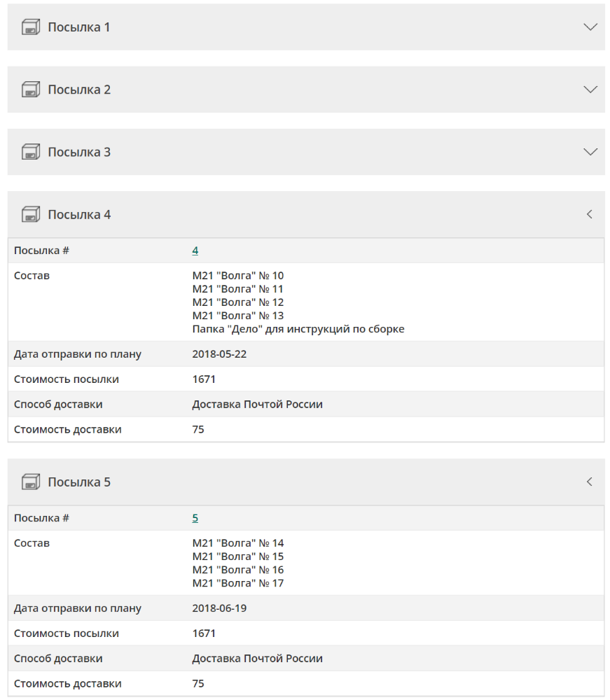Click the parcel icon next to Посылка 3
Viewport: 610px width, 700px height.
[31, 152]
